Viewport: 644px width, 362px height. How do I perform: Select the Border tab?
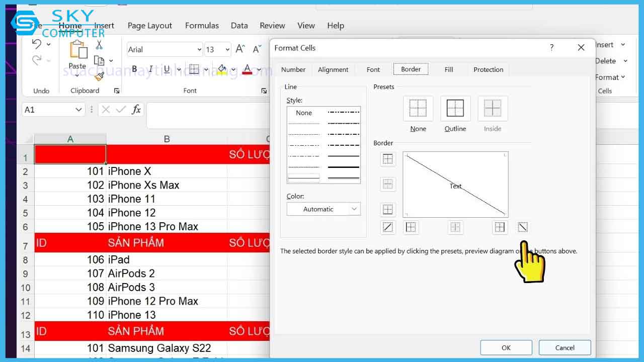coord(411,69)
